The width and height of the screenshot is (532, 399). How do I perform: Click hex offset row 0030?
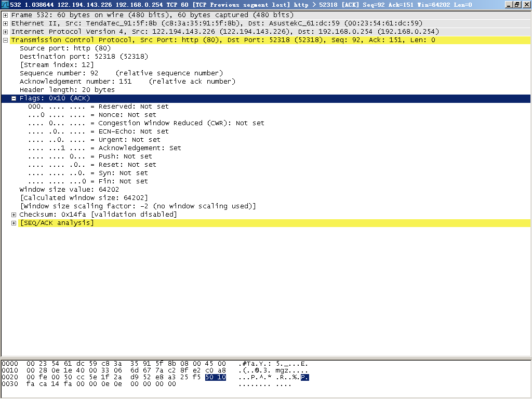[x=10, y=384]
